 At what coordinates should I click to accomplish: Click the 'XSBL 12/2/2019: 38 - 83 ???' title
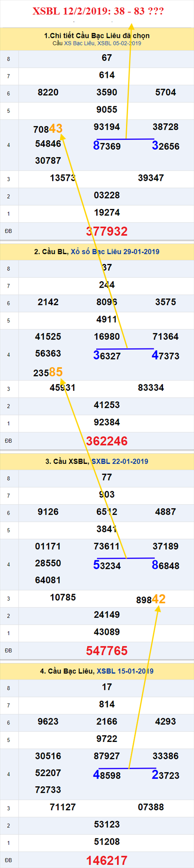click(98, 11)
